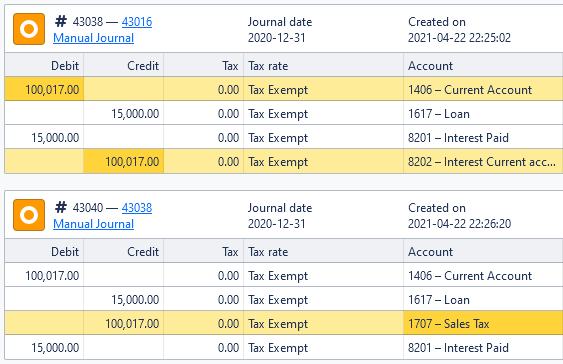Click debit 100,017.00 in journal 43040
Screen dimensions: 563x364
52,276
